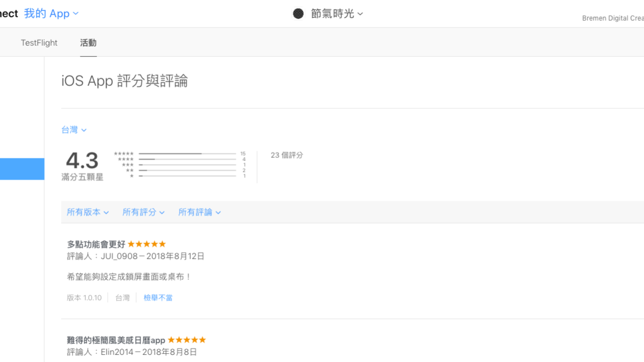Switch to the TestFlight tab
Screen dimensions: 644x362
[x=39, y=43]
